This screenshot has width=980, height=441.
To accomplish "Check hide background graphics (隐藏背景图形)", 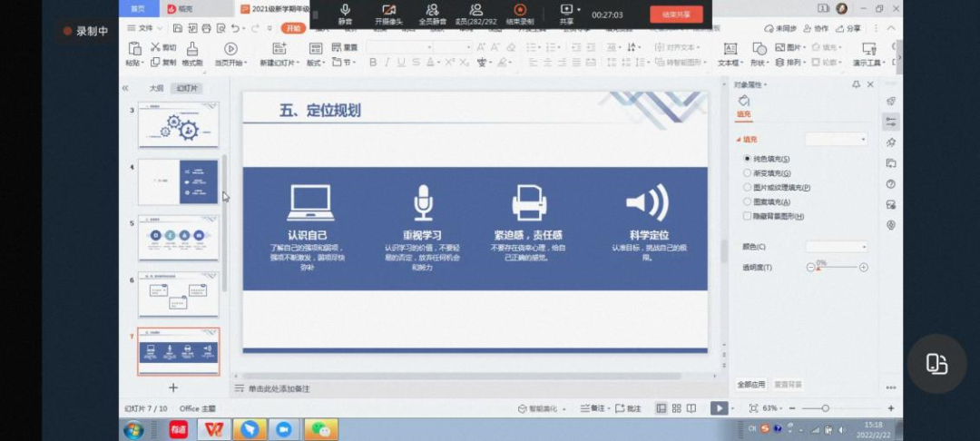I will pyautogui.click(x=748, y=216).
